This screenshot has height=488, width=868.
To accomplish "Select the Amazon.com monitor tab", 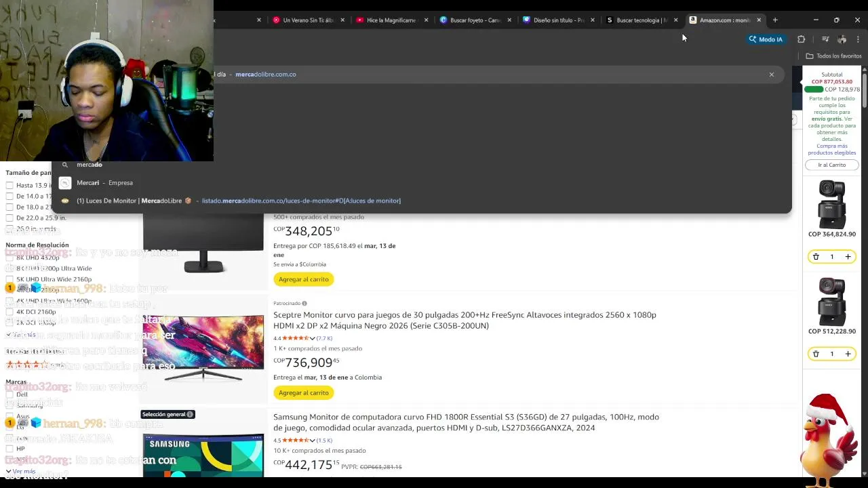I will pos(720,20).
